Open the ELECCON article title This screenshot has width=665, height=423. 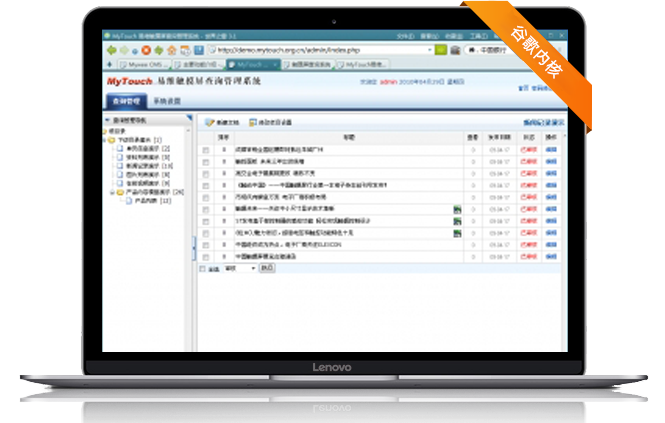pos(288,245)
